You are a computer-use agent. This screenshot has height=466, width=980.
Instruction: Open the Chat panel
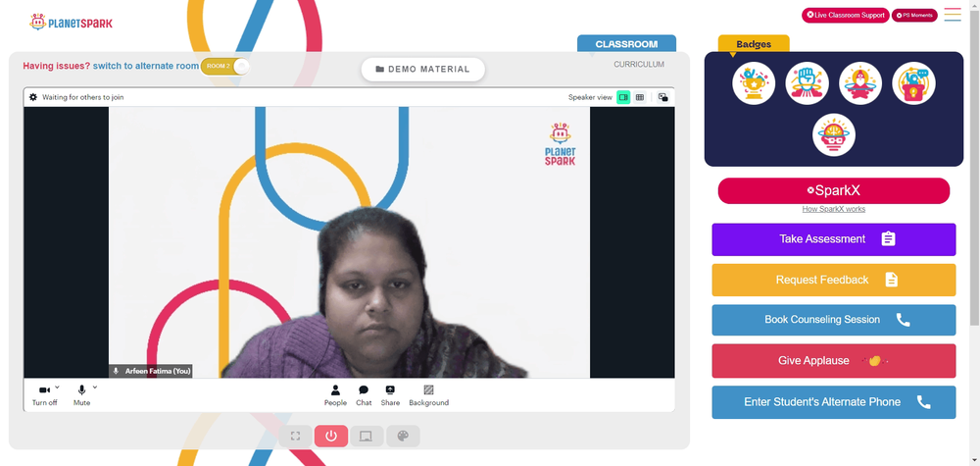[x=364, y=395]
